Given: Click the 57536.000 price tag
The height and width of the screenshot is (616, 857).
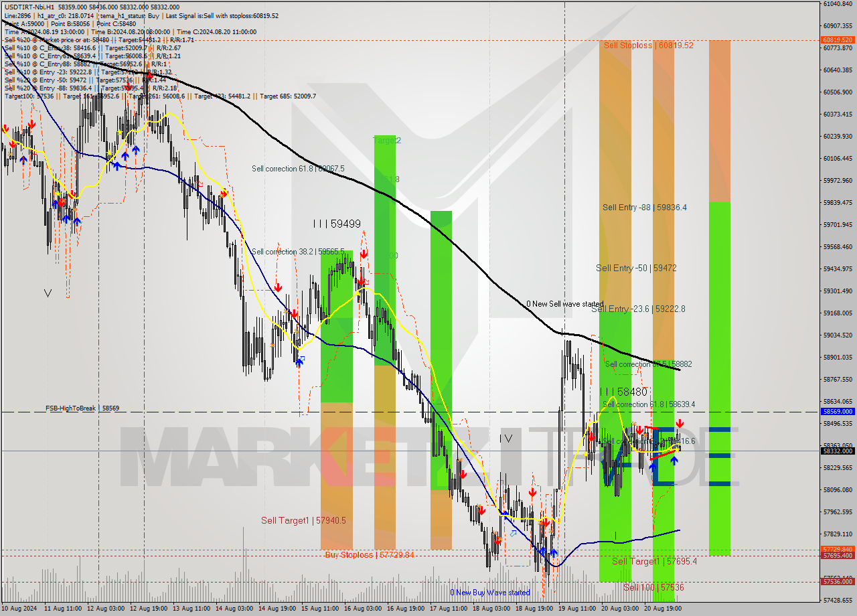Looking at the screenshot, I should [838, 582].
